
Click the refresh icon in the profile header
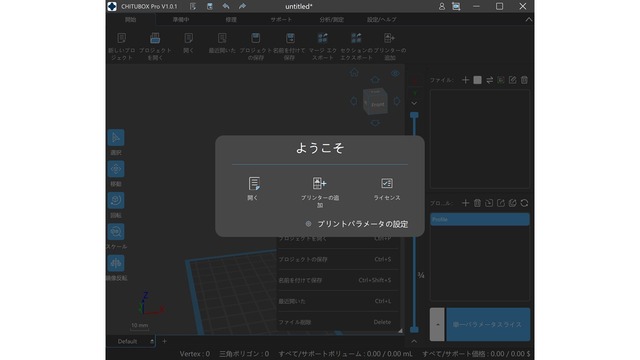point(524,203)
